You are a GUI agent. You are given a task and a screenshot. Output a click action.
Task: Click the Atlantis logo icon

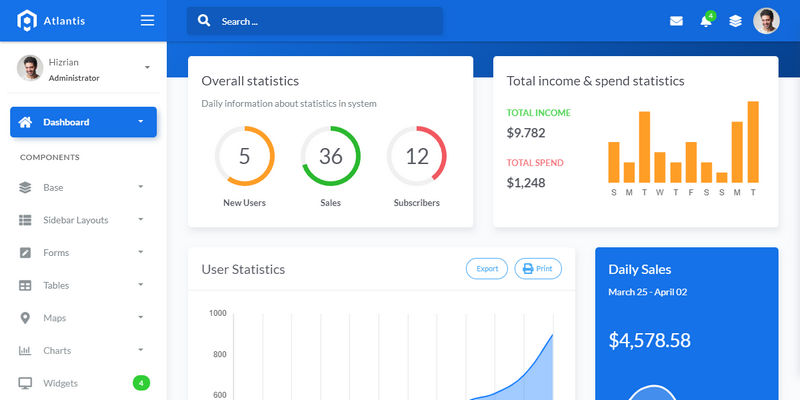point(26,20)
